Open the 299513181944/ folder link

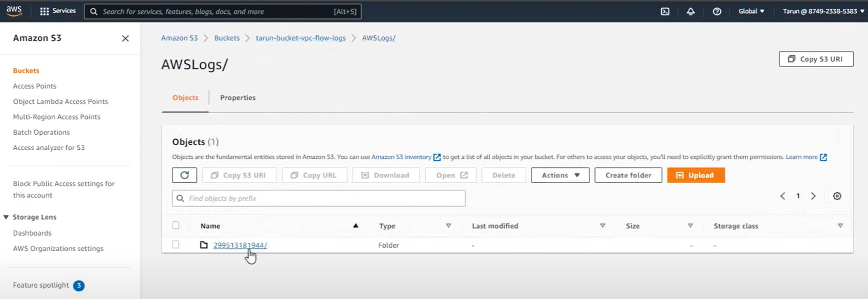[240, 245]
